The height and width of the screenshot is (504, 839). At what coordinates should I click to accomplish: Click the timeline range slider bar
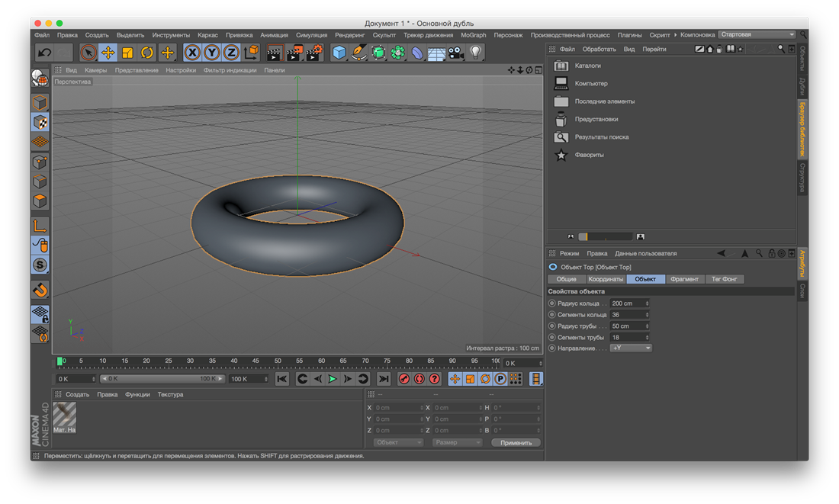(163, 379)
